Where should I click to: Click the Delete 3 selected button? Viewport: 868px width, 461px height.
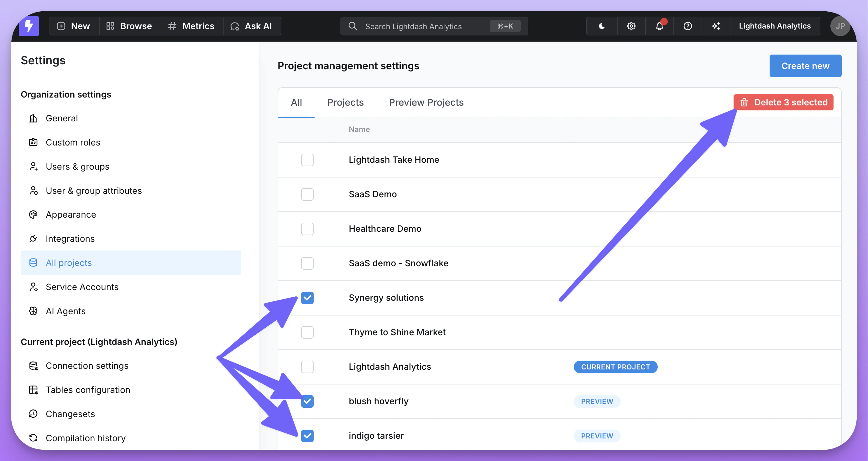tap(783, 102)
